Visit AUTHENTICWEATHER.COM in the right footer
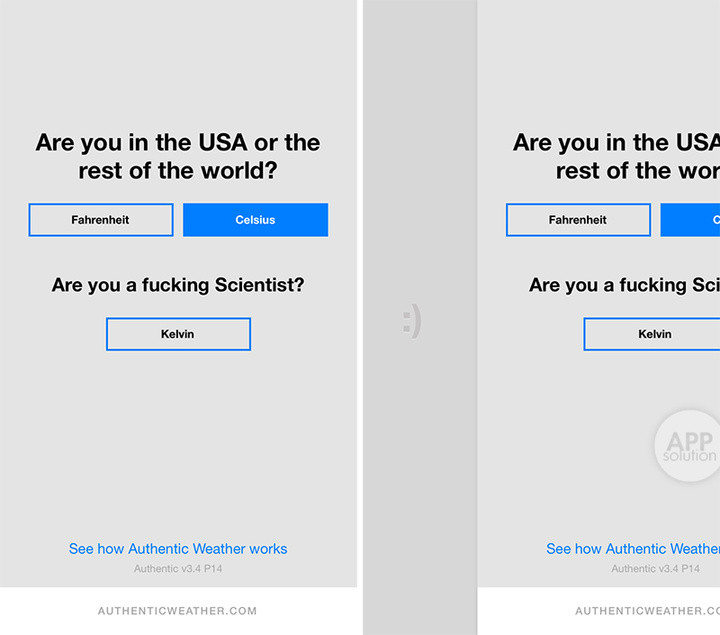 647,611
